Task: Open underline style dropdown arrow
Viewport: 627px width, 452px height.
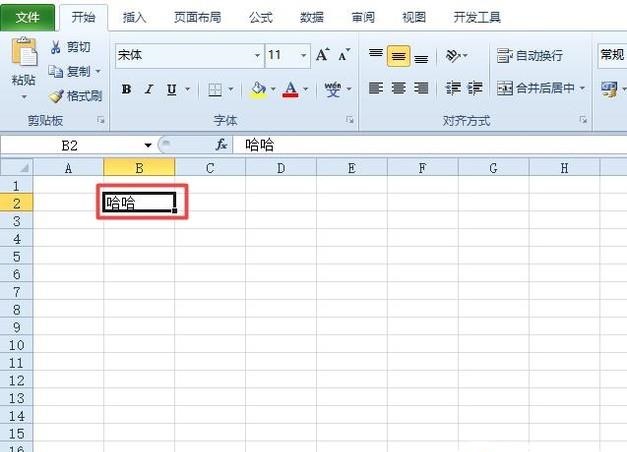Action: point(188,89)
